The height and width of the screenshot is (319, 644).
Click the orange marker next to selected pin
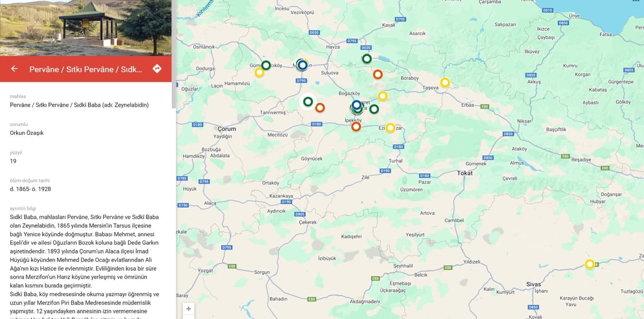320,107
